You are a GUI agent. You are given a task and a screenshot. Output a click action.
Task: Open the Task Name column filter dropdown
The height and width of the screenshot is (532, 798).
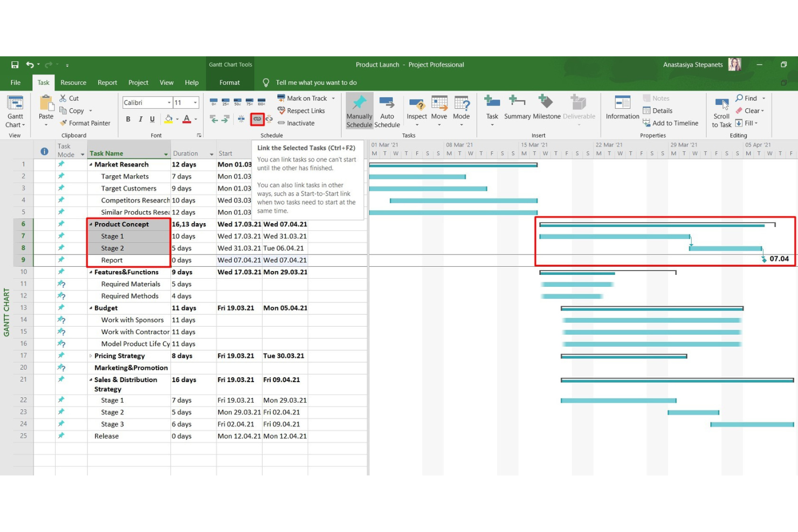coord(166,154)
